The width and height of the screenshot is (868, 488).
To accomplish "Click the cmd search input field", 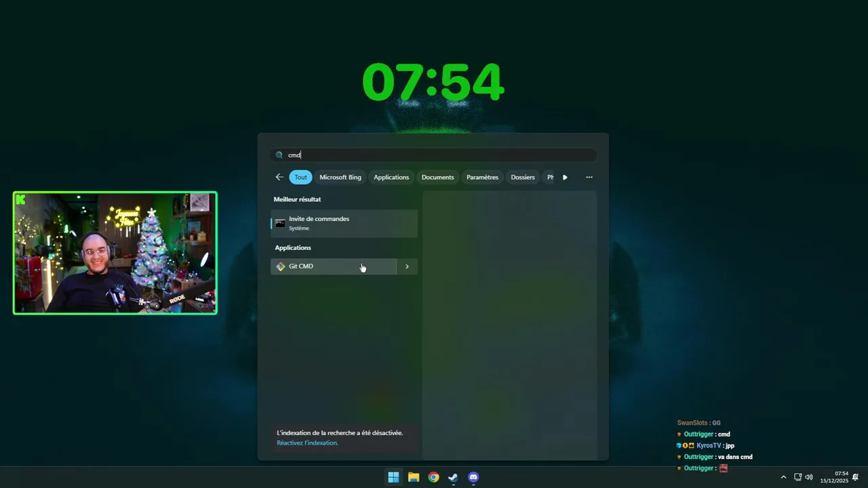I will pyautogui.click(x=433, y=155).
